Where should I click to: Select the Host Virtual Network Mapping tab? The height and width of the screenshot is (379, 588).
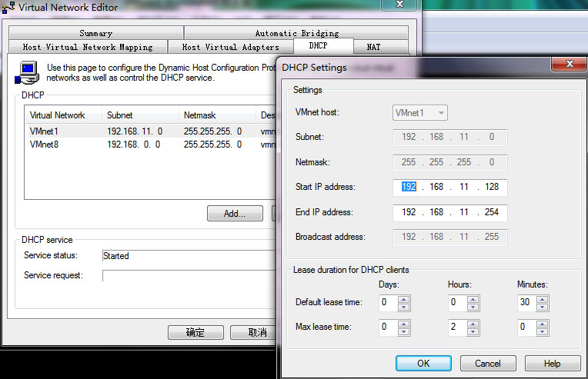[87, 47]
